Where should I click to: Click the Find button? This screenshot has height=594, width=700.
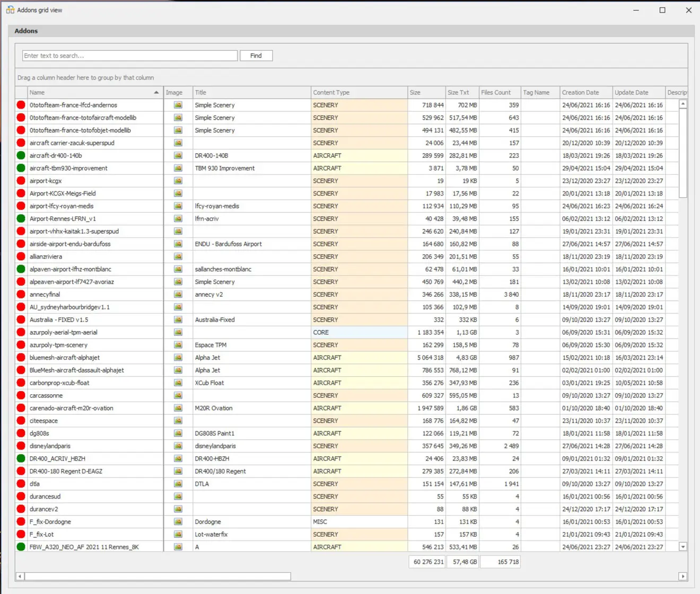tap(256, 56)
